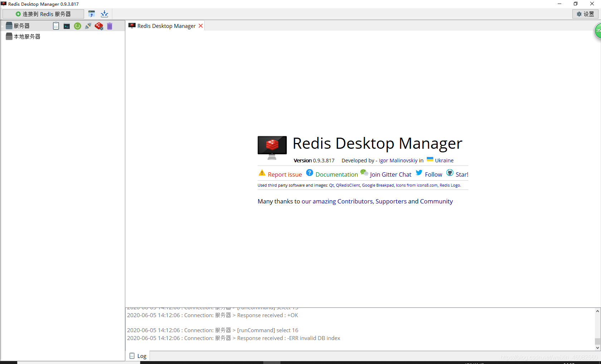Click the Follow link

[434, 174]
